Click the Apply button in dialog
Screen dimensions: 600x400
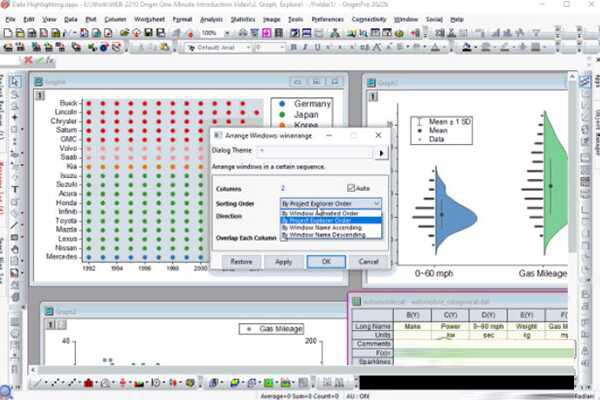pyautogui.click(x=283, y=261)
